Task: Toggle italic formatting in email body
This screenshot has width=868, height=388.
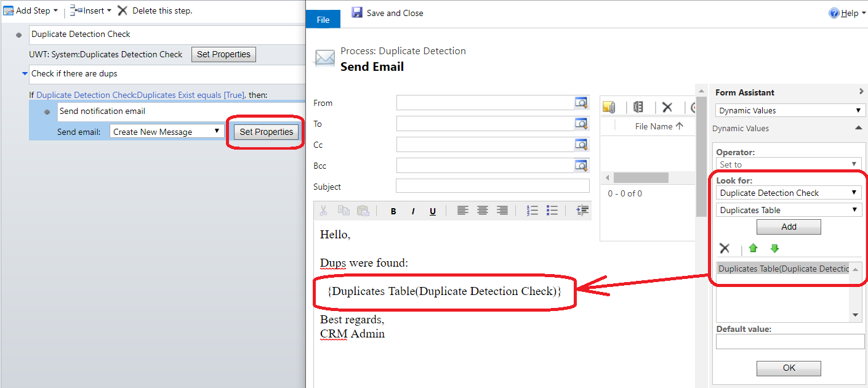Action: 413,211
